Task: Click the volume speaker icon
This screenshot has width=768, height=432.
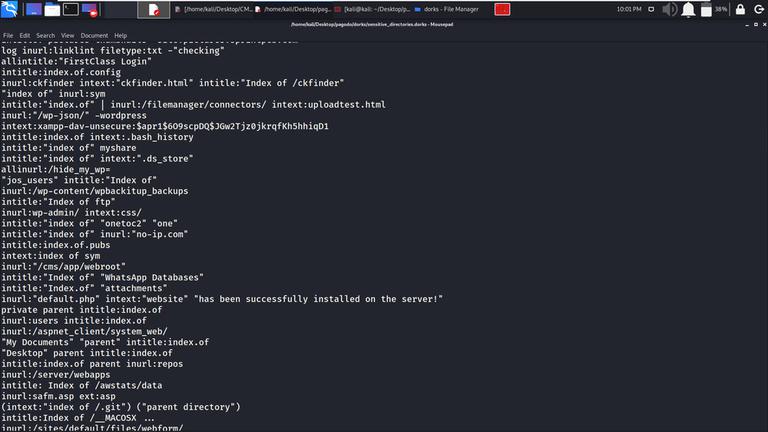Action: click(669, 9)
